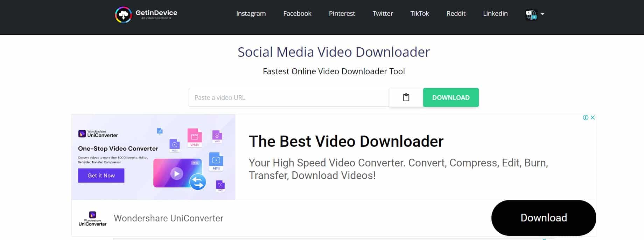Select Twitter in the navigation bar

(383, 14)
